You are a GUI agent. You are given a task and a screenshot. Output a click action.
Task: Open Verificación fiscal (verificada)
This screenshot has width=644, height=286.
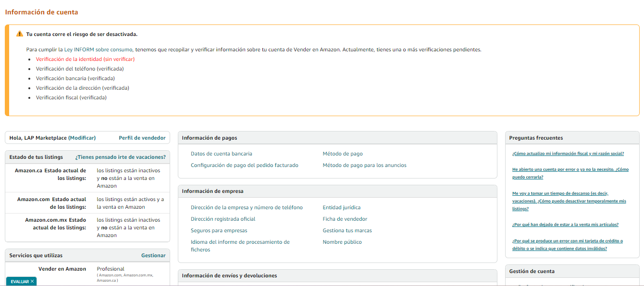pos(71,97)
